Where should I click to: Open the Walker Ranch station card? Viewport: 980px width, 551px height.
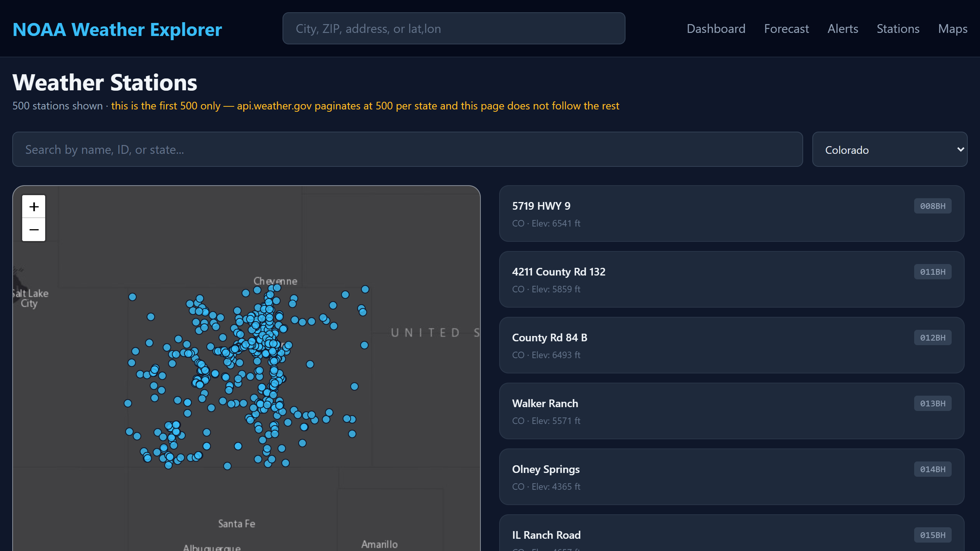732,411
